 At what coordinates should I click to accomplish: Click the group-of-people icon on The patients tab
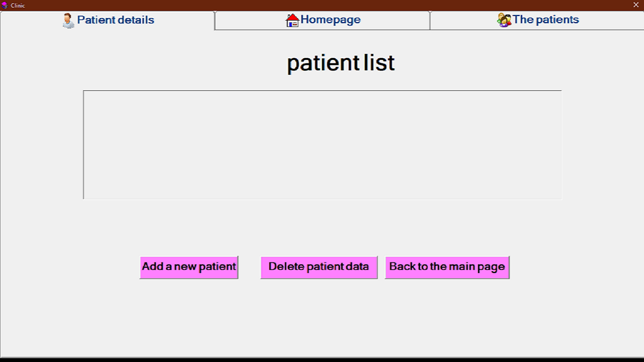click(x=504, y=20)
